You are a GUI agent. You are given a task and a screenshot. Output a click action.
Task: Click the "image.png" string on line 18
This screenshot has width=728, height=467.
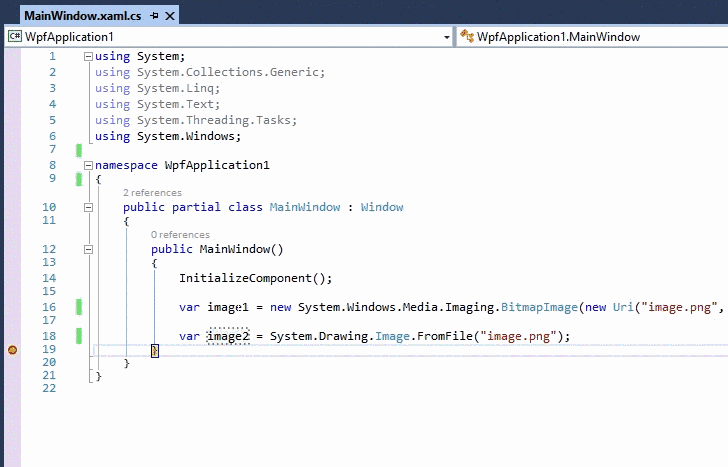[518, 336]
